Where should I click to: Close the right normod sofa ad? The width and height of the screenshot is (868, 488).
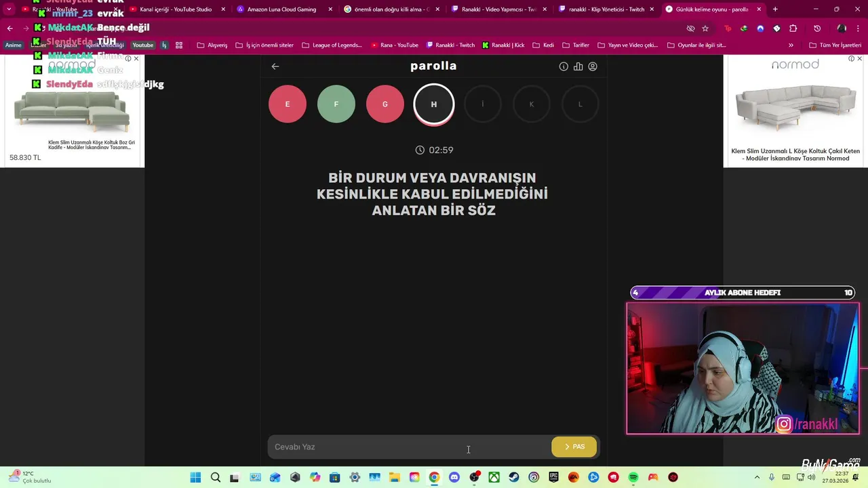(x=860, y=59)
